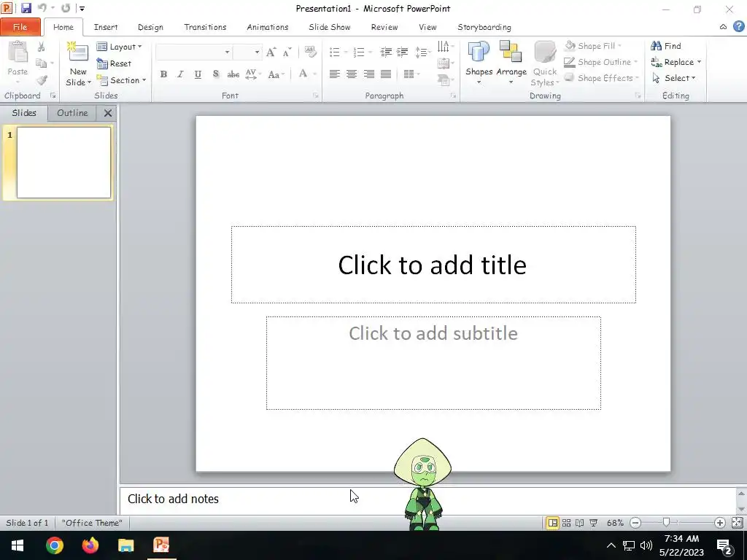Toggle Italic formatting
The height and width of the screenshot is (560, 747).
(181, 74)
